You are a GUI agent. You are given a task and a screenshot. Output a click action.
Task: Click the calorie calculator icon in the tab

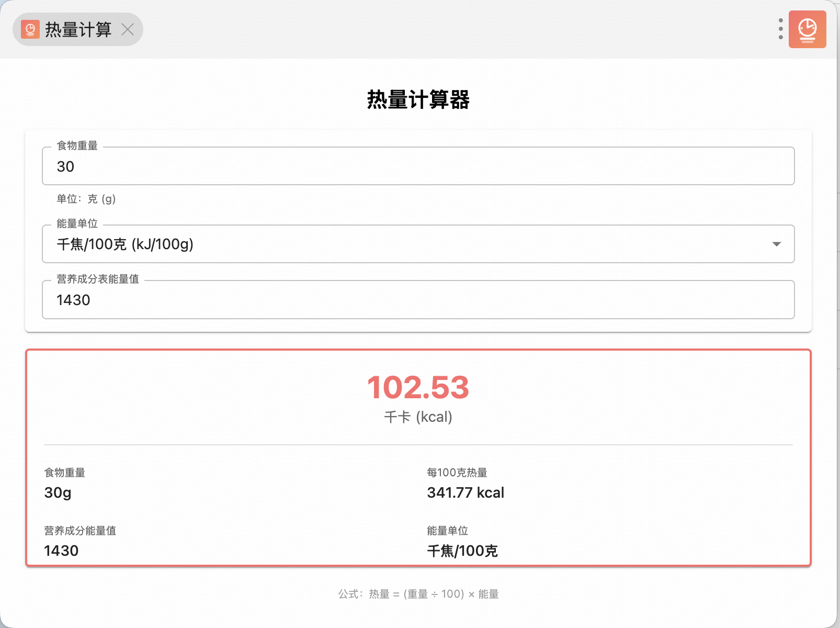[x=30, y=29]
